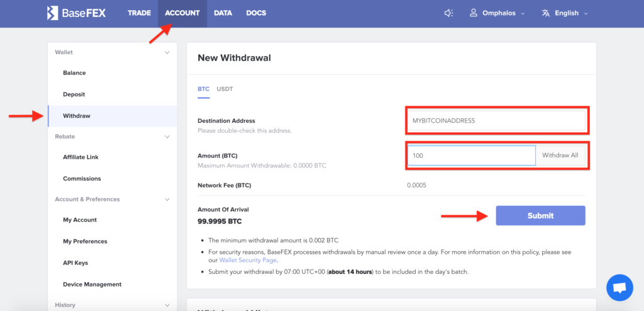Open the announcements megaphone icon

[448, 13]
